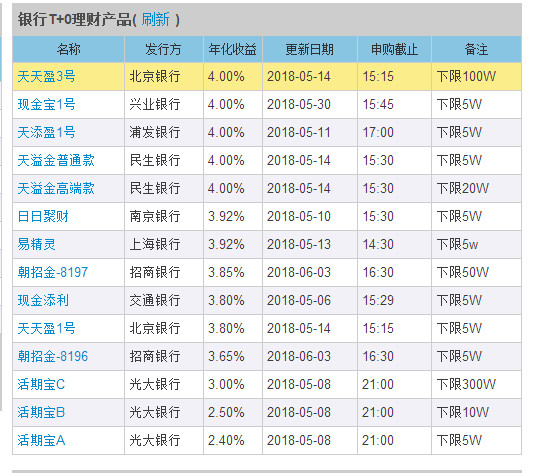Click the 2018-05-10 update date
This screenshot has height=473, width=549.
tap(299, 216)
